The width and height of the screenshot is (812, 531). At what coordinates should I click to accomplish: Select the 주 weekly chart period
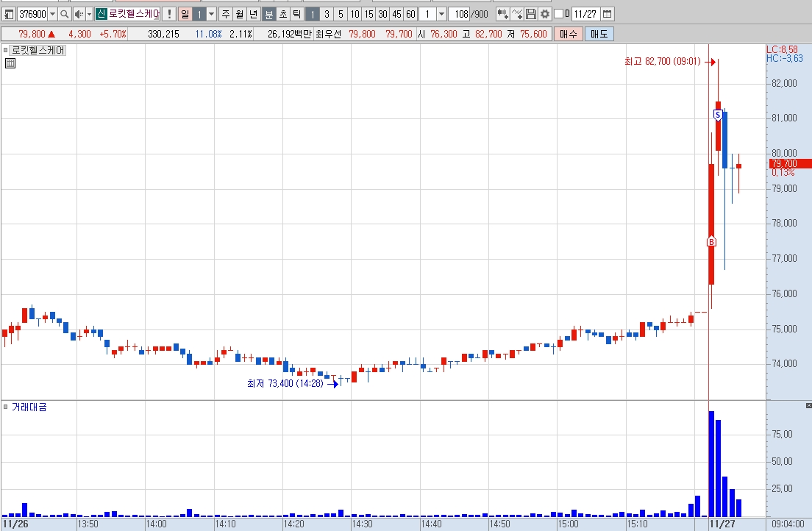click(226, 14)
